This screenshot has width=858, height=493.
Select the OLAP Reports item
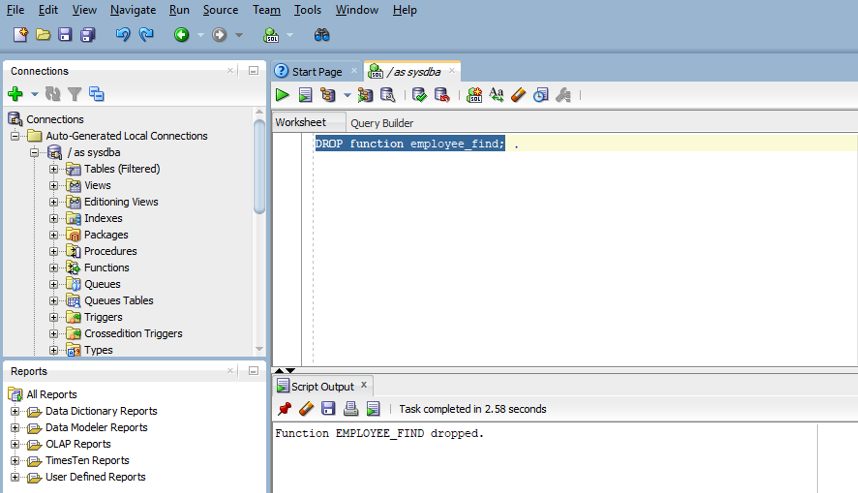click(78, 444)
